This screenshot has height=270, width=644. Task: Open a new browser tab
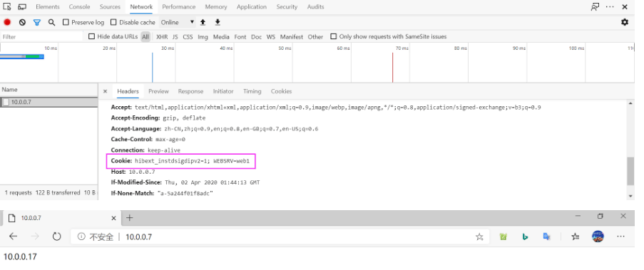[x=129, y=218]
